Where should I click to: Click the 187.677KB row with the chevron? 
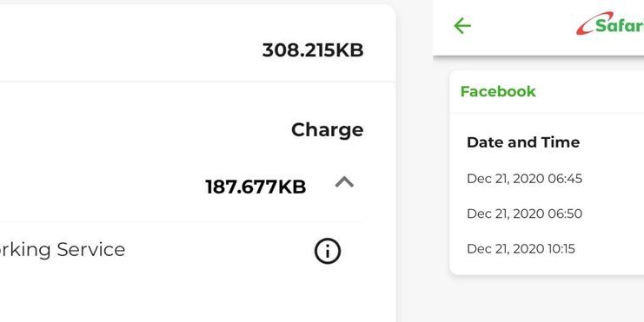click(182, 187)
